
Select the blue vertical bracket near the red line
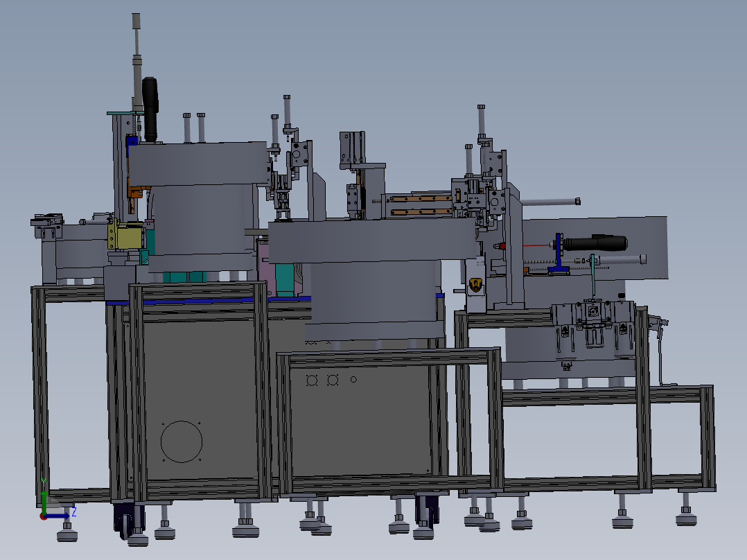click(x=559, y=254)
